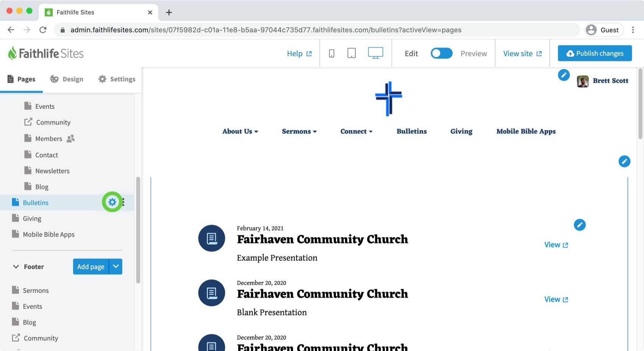This screenshot has width=644, height=351.
Task: Click Bulletins in site navigation
Action: (411, 131)
